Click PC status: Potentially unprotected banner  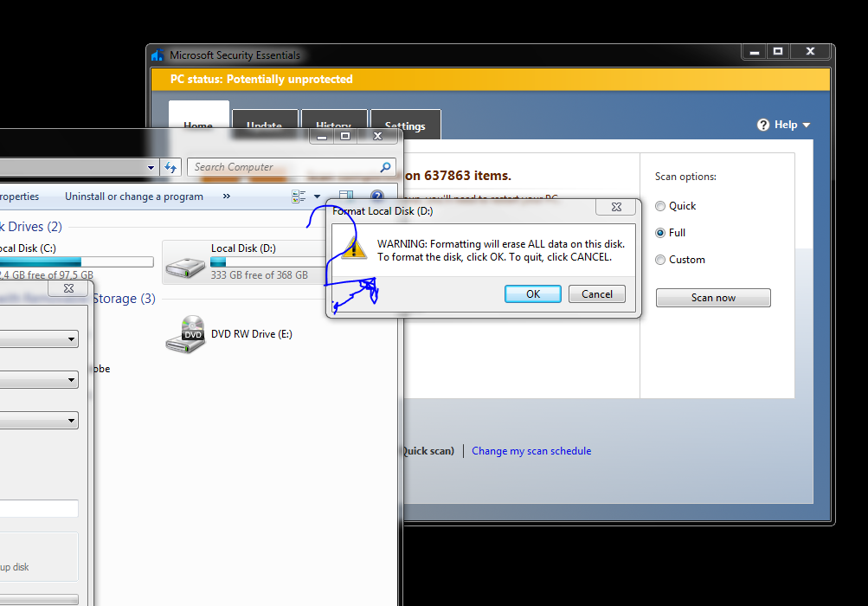tap(491, 79)
